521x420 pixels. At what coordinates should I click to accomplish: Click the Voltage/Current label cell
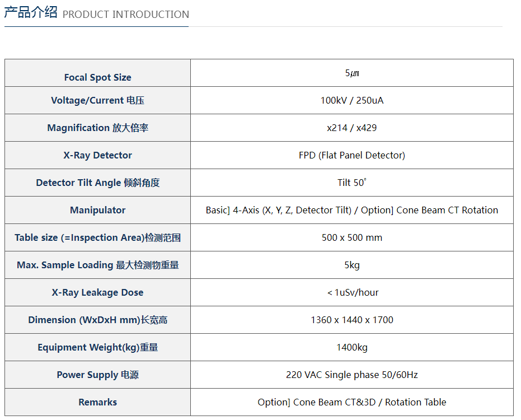[x=97, y=101]
